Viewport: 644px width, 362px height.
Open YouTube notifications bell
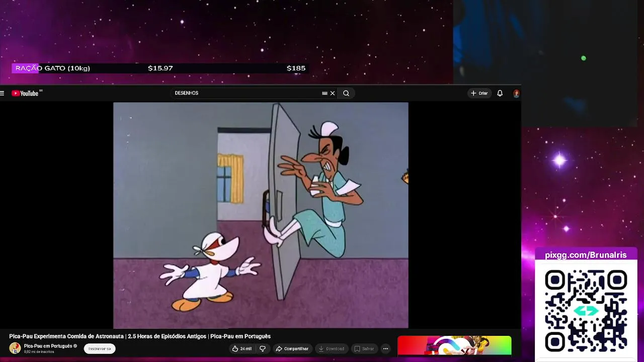point(500,93)
